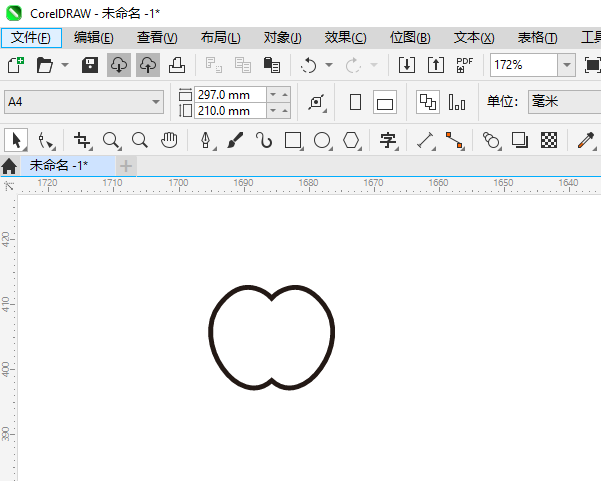This screenshot has width=601, height=481.
Task: Open the 位图(B) menu
Action: tap(410, 38)
